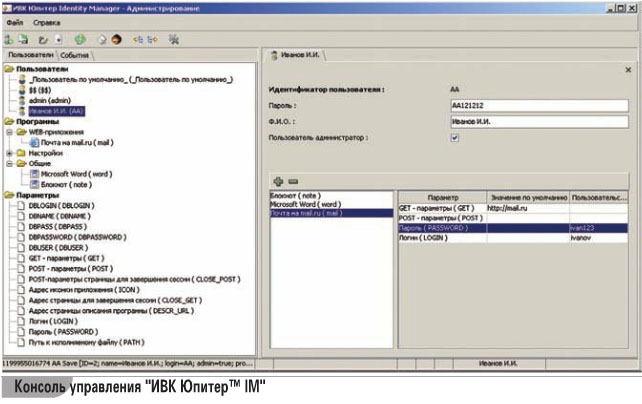Image resolution: width=642 pixels, height=404 pixels.
Task: Collapse the Общие tree node
Action: (x=9, y=164)
